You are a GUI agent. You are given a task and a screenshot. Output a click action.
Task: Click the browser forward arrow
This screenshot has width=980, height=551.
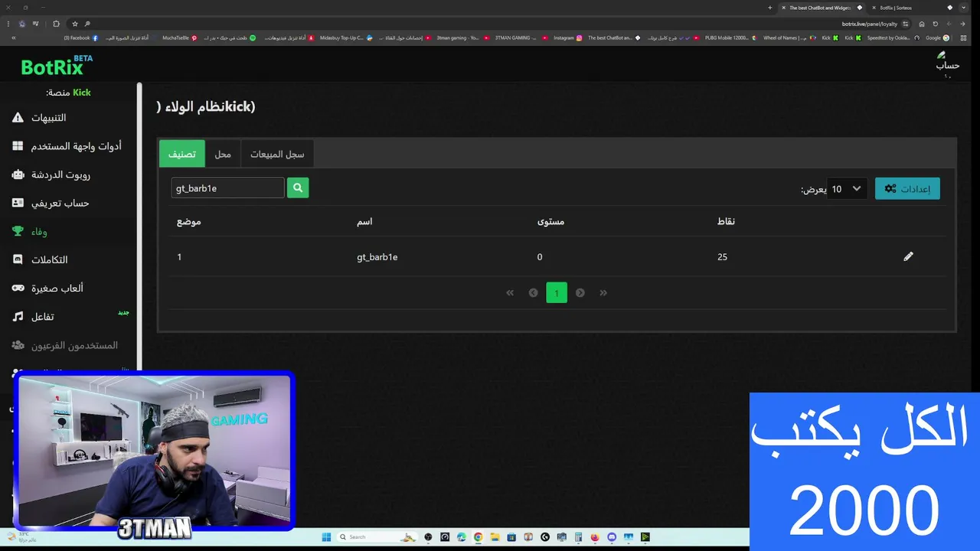pyautogui.click(x=949, y=24)
